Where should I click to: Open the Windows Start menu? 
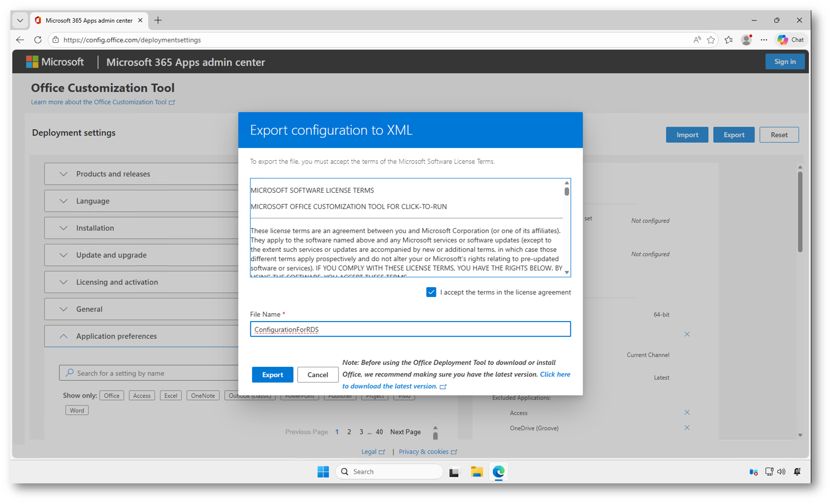[x=323, y=472]
